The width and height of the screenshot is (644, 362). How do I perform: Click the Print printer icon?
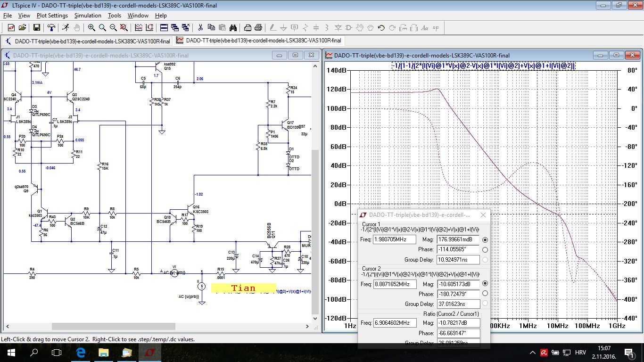point(258,28)
